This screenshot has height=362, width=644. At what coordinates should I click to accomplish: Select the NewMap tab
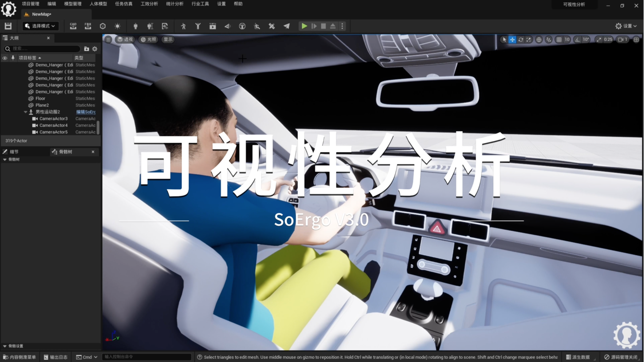[57, 14]
